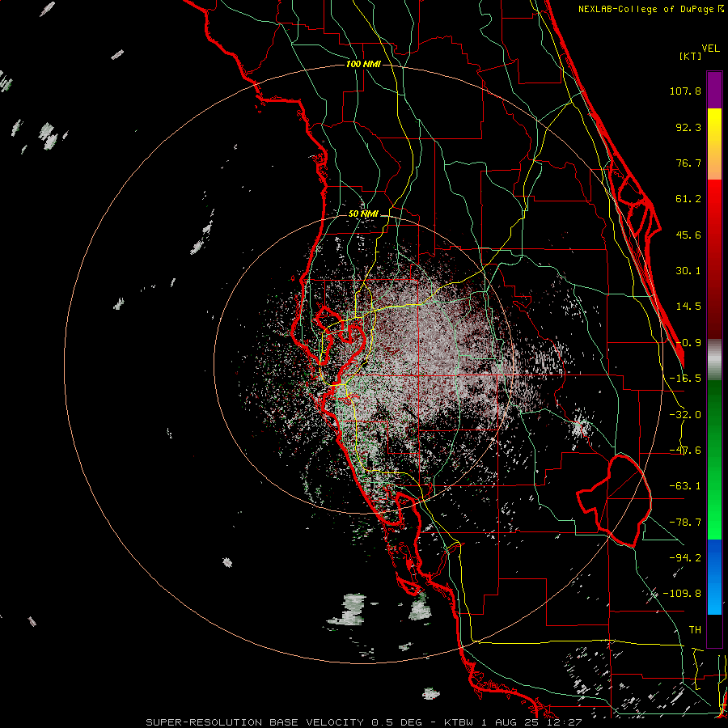Select the -63.1 velocity scale value
The width and height of the screenshot is (728, 728).
tap(685, 486)
